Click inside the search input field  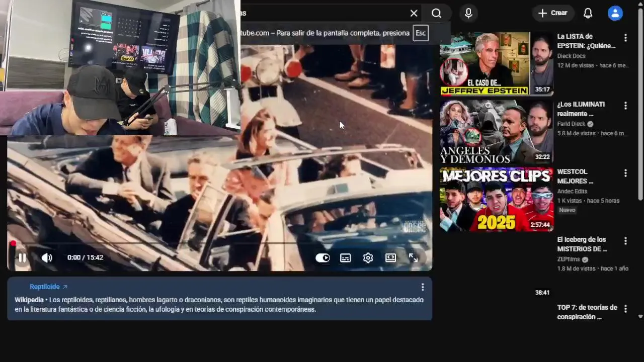click(x=322, y=14)
